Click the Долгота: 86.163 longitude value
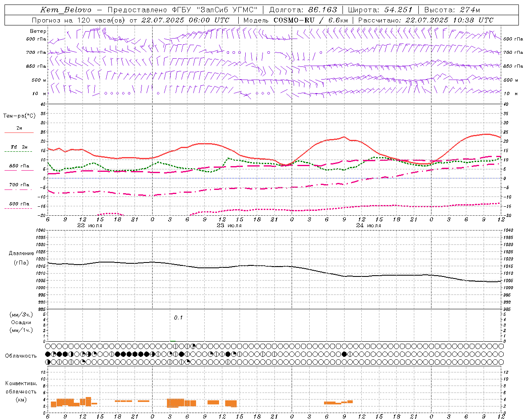The height and width of the screenshot is (420, 525). click(303, 10)
